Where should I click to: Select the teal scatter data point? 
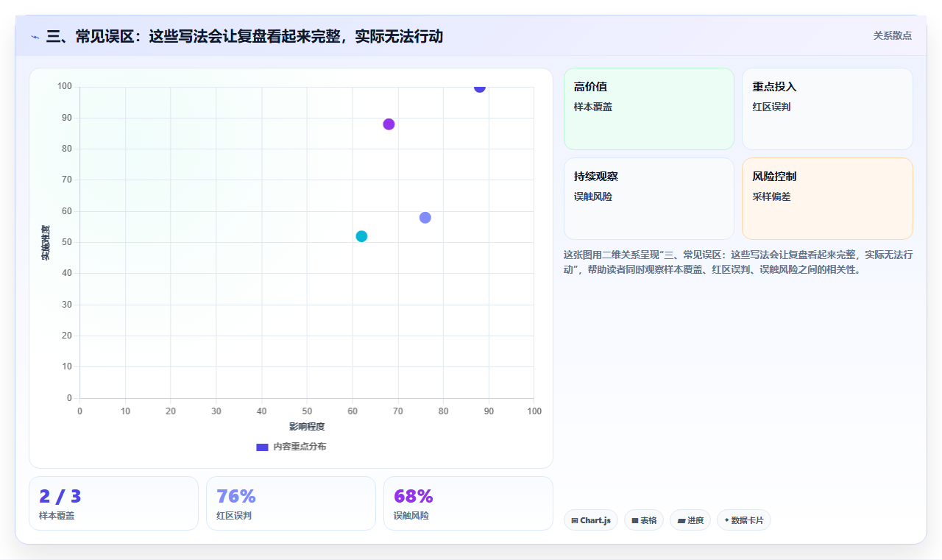[x=361, y=236]
